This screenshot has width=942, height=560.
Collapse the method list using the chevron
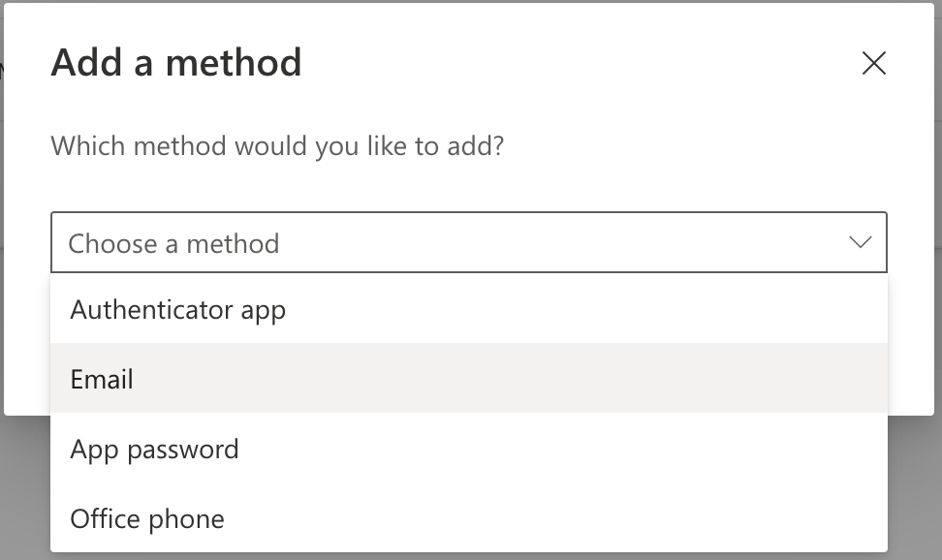pyautogui.click(x=860, y=242)
